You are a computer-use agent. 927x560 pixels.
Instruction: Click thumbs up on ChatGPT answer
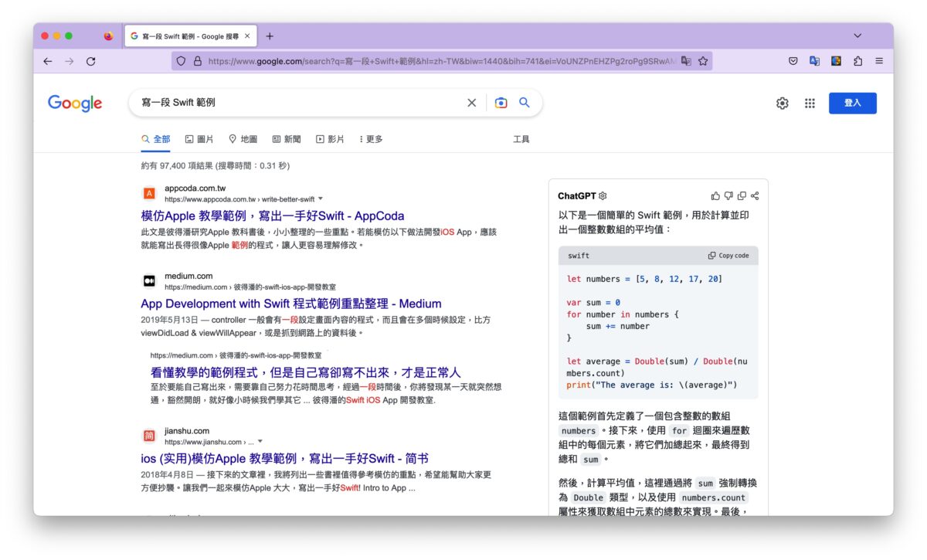[715, 196]
